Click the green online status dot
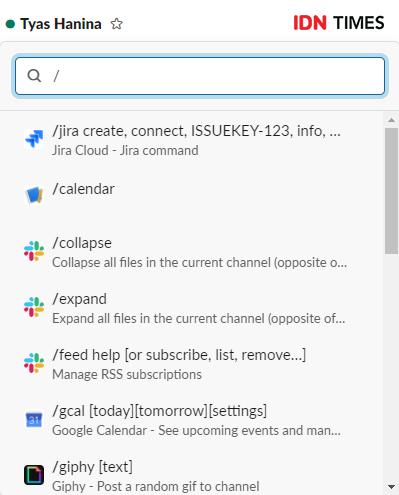 coord(10,24)
